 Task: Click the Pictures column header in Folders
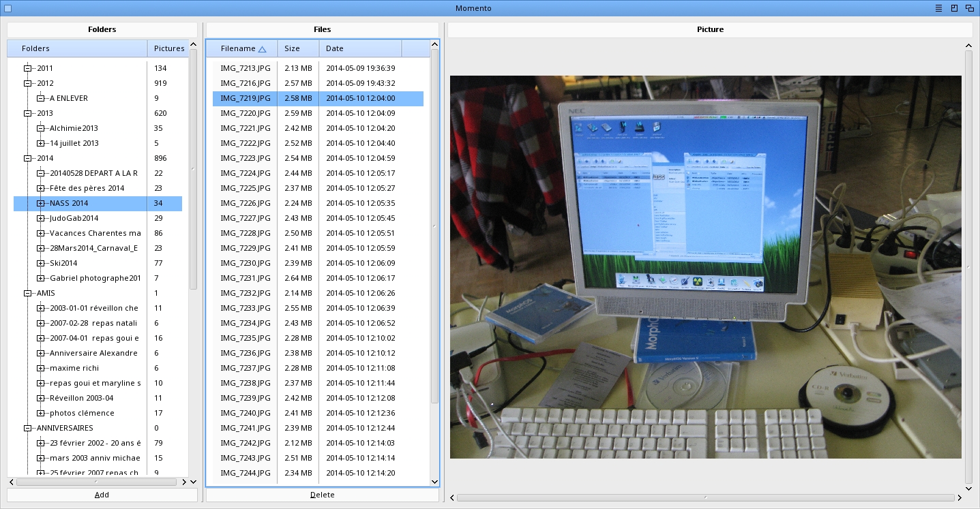(x=168, y=48)
